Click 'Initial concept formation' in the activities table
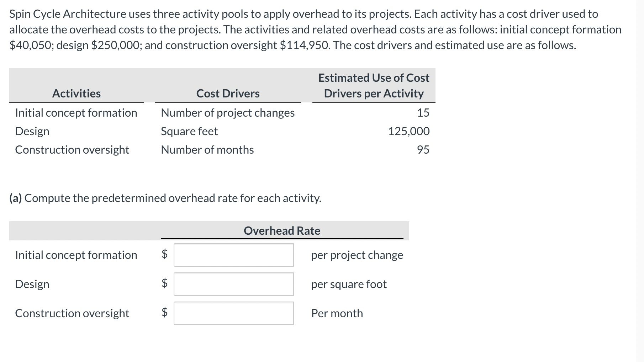This screenshot has width=644, height=362. click(x=76, y=113)
